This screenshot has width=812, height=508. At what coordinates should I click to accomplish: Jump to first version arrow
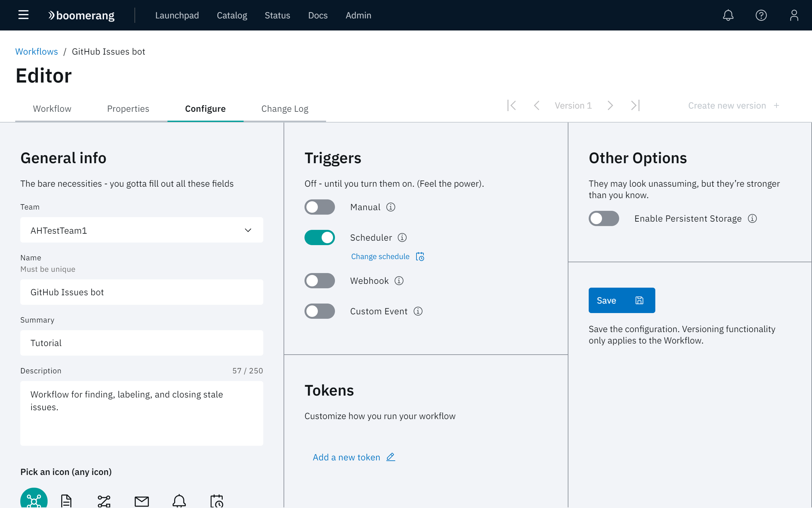click(512, 105)
